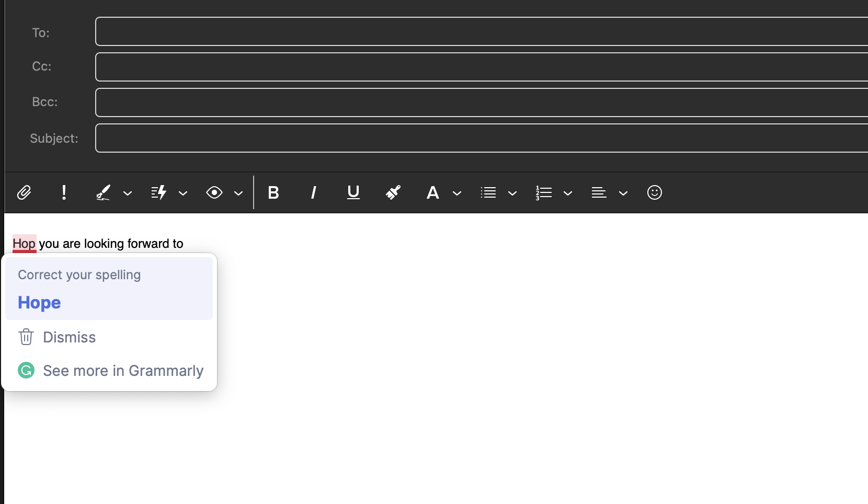Screen dimensions: 868x504
Task: Toggle underline formatting
Action: (x=353, y=193)
